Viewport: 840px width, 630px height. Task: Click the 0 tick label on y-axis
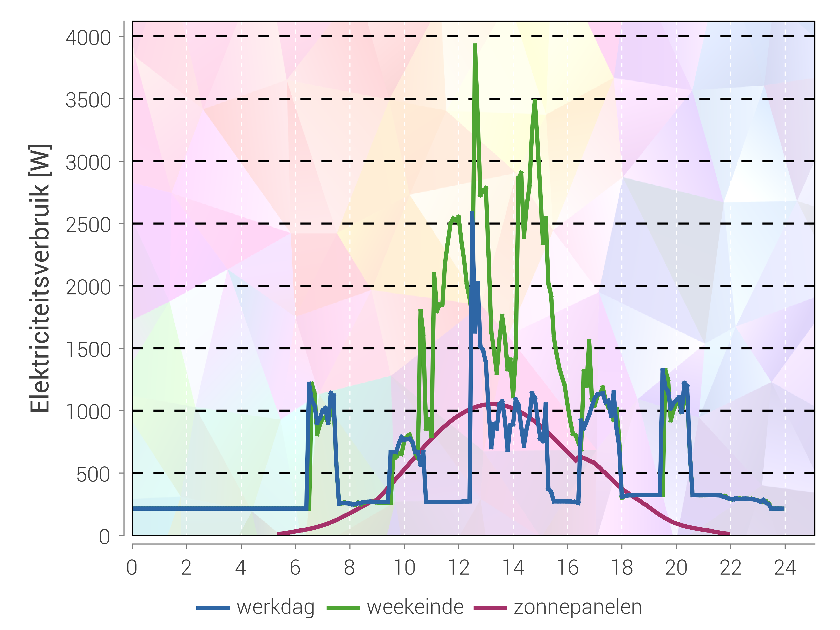tap(104, 537)
